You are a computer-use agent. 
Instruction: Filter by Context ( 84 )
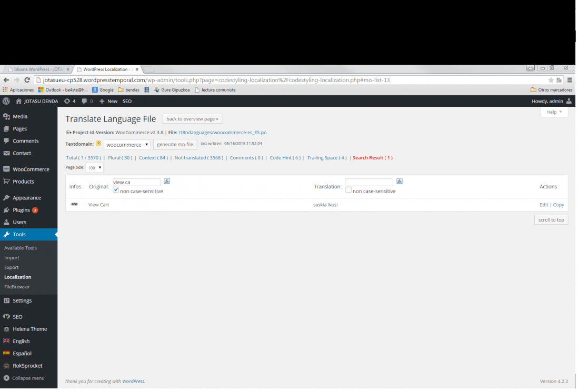click(154, 158)
